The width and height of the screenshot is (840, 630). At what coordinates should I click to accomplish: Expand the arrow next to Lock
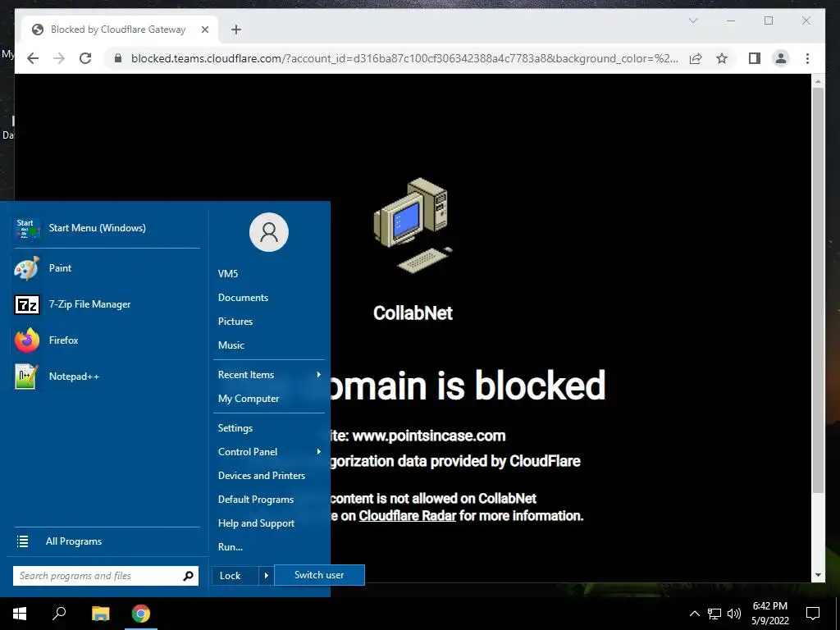click(267, 576)
